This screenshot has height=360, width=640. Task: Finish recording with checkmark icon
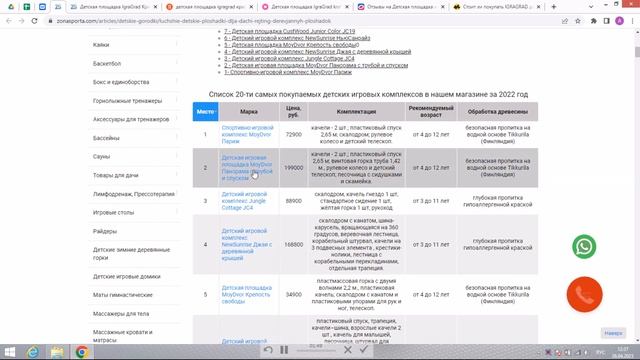point(364,349)
